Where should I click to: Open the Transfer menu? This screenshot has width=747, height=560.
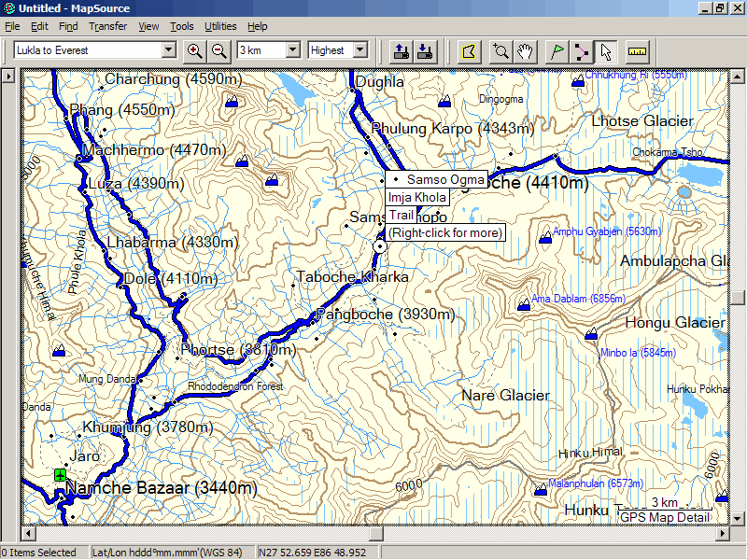pyautogui.click(x=107, y=26)
